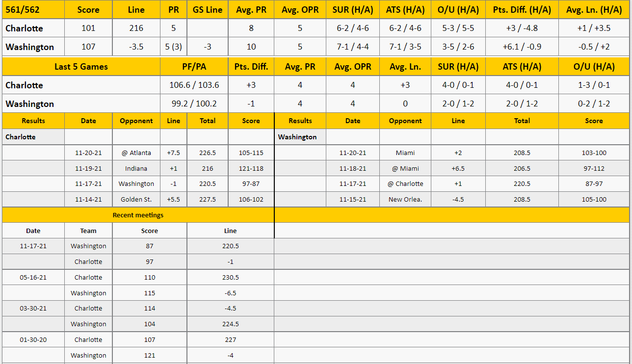
Task: Click the recent meeting date 11-17-21
Action: pos(33,246)
